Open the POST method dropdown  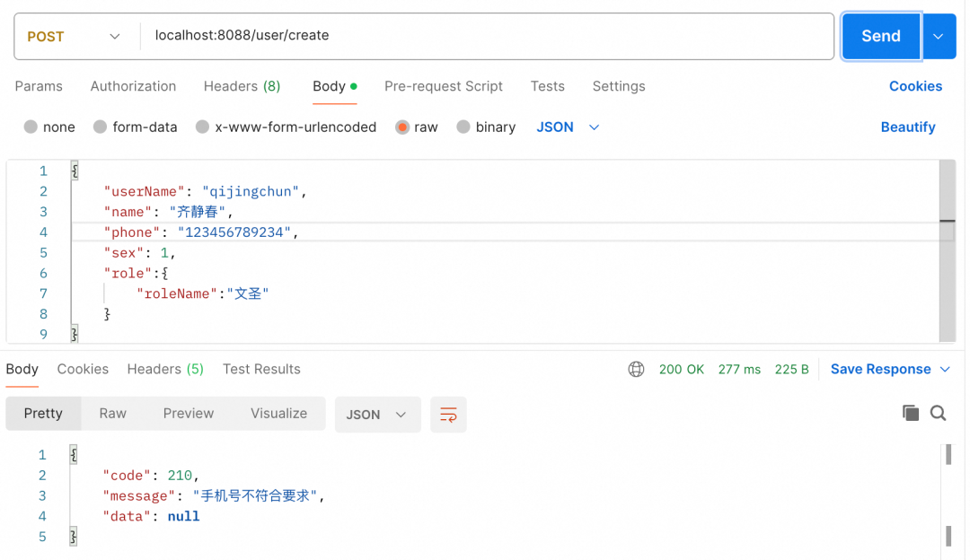click(75, 37)
